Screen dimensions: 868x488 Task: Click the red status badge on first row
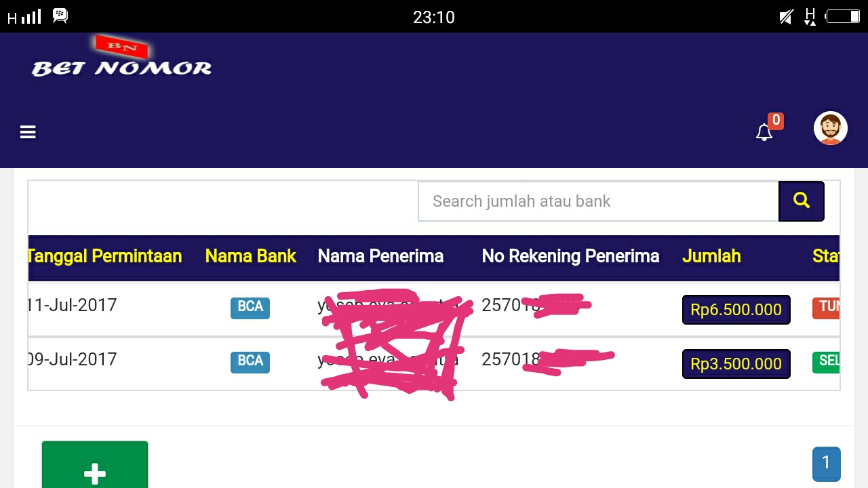coord(827,307)
